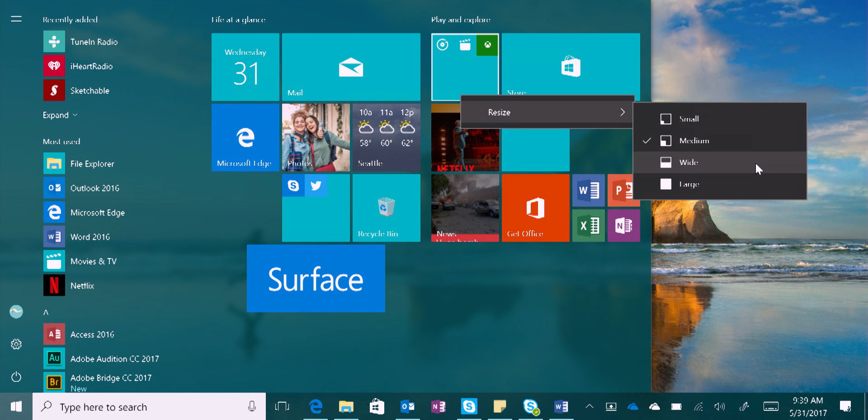This screenshot has width=868, height=420.
Task: Open the Recycle Bin tile
Action: click(386, 208)
